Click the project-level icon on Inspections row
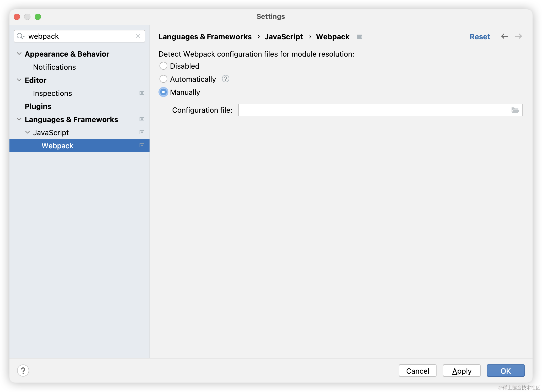The height and width of the screenshot is (392, 542). [142, 93]
